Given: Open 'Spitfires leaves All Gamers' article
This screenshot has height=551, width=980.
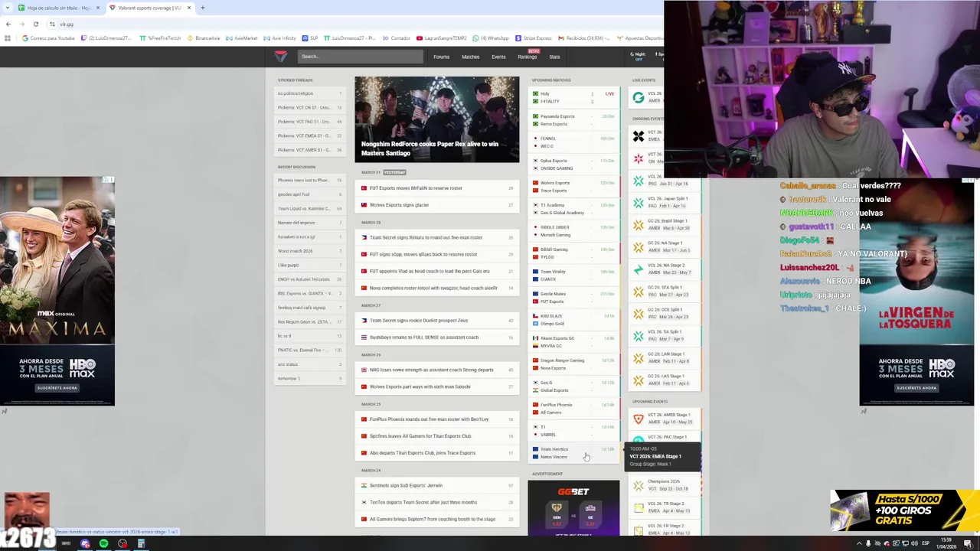Looking at the screenshot, I should pyautogui.click(x=437, y=436).
